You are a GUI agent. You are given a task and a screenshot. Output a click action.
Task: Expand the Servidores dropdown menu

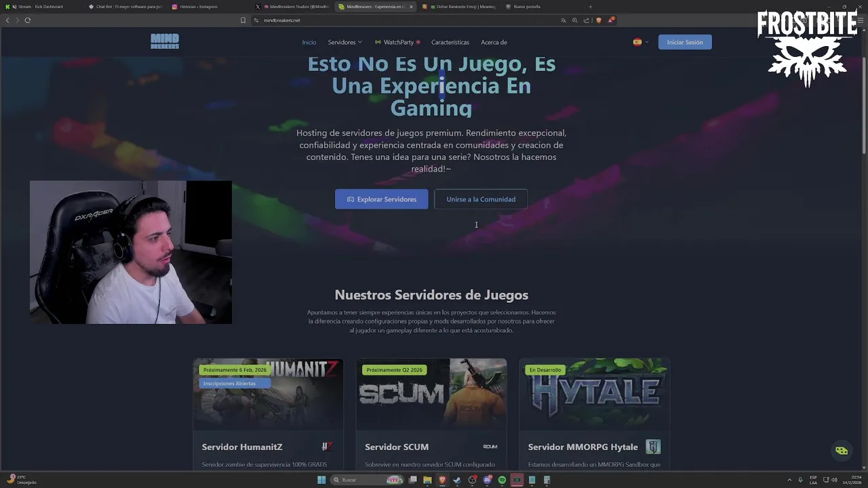(344, 42)
